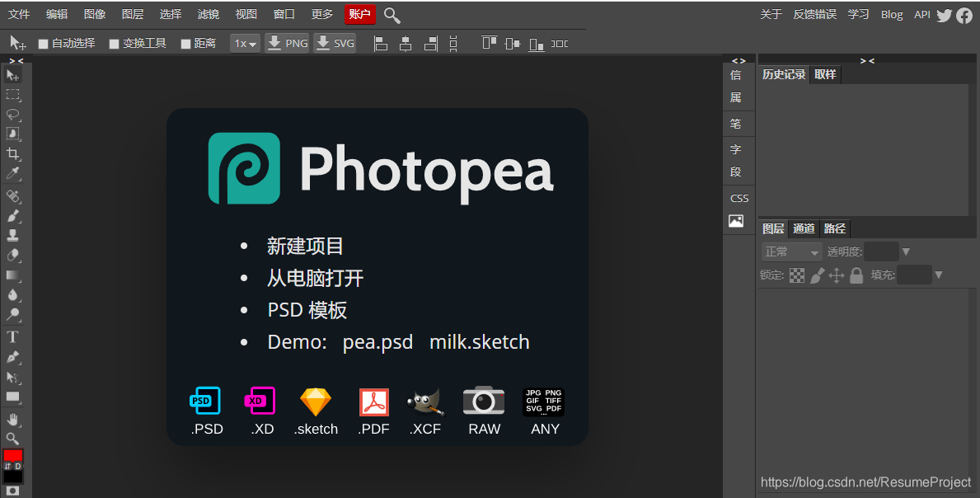Select the Eraser tool
980x498 pixels.
point(12,256)
